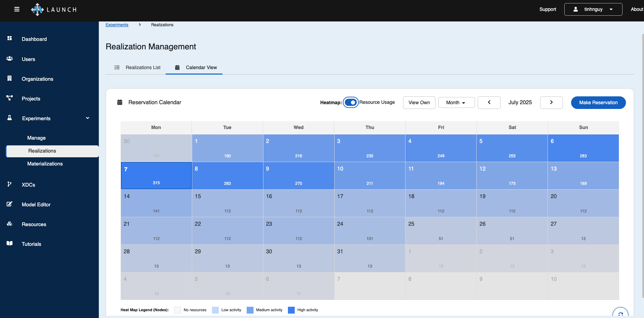
Task: Click the Model Editor pencil icon
Action: [10, 204]
